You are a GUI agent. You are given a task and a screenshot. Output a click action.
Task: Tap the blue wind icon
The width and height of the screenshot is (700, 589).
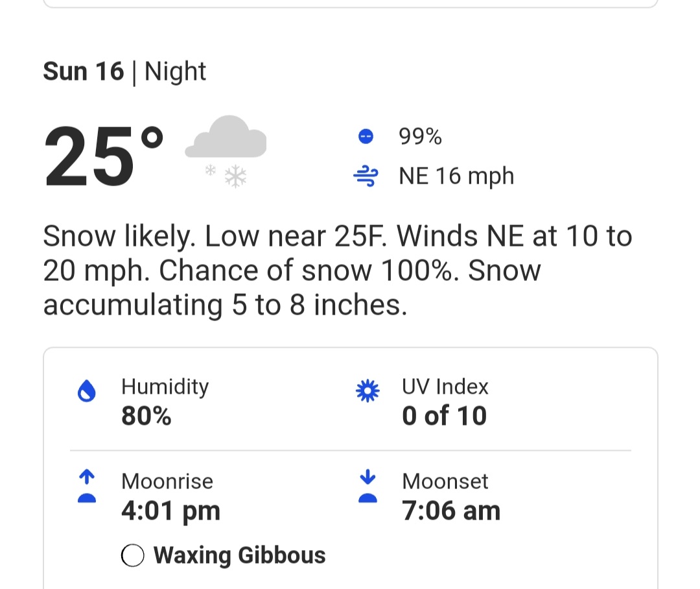pyautogui.click(x=366, y=176)
